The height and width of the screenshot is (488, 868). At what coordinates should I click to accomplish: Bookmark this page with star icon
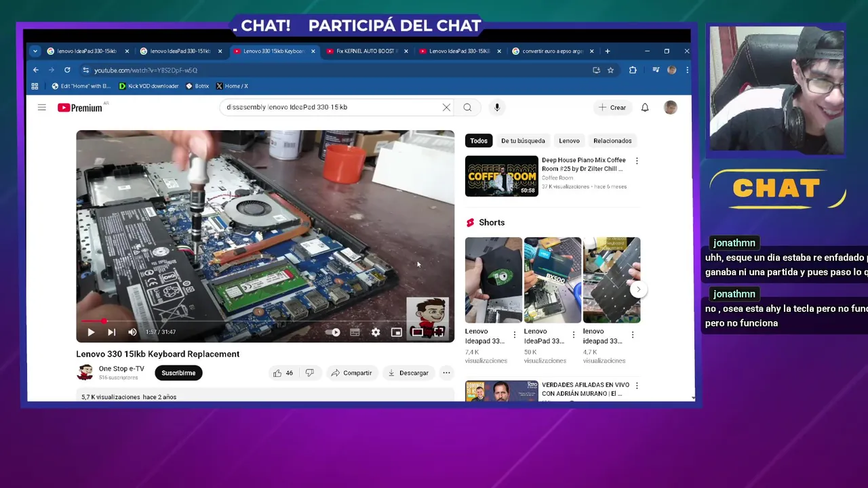pyautogui.click(x=610, y=70)
